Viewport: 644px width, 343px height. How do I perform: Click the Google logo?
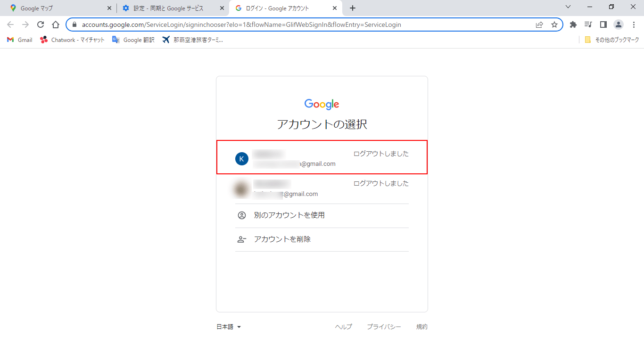[x=322, y=104]
